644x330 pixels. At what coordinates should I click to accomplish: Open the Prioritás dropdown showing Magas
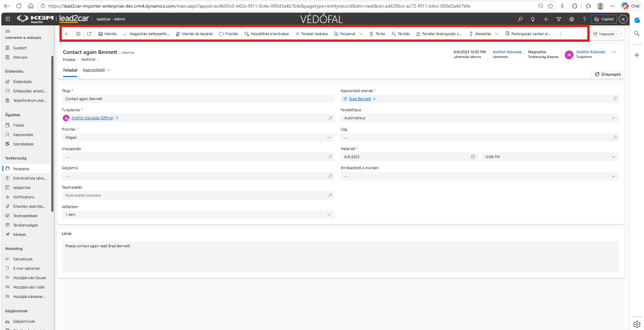198,137
